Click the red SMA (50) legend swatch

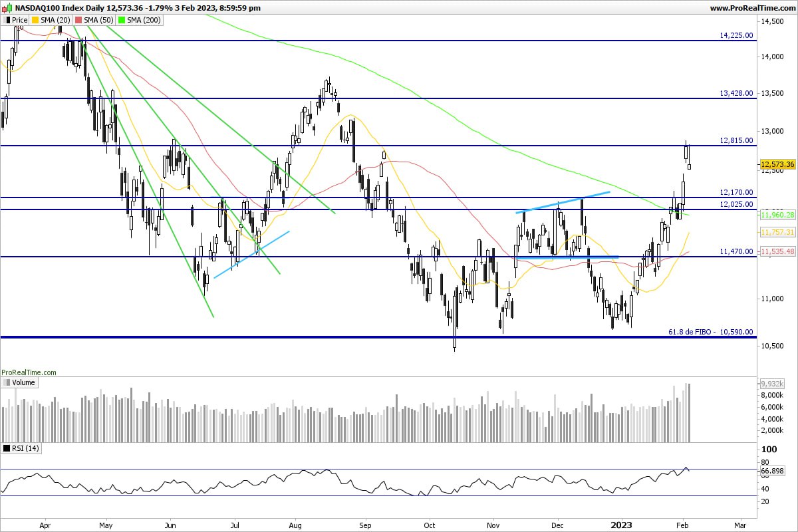coord(78,20)
